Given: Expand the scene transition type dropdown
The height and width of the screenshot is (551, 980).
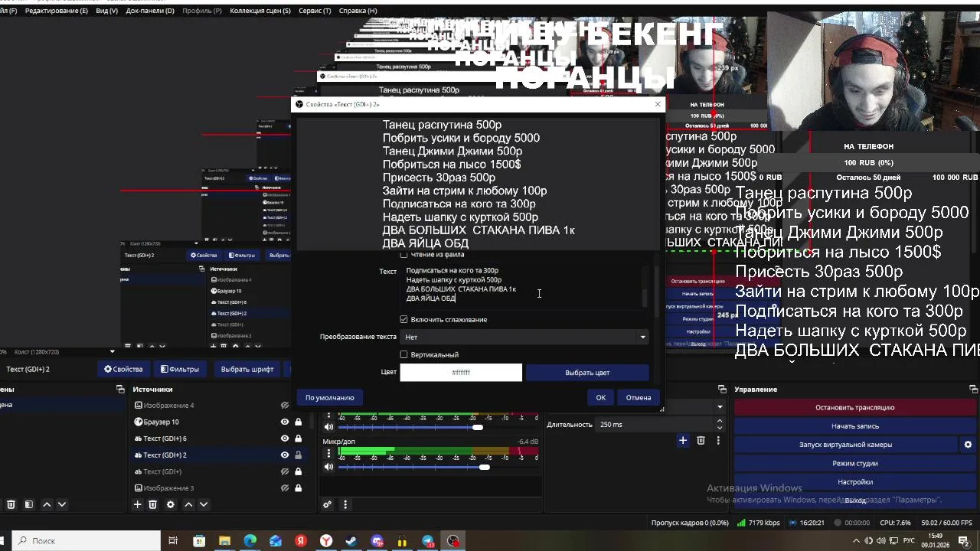Looking at the screenshot, I should pos(720,406).
